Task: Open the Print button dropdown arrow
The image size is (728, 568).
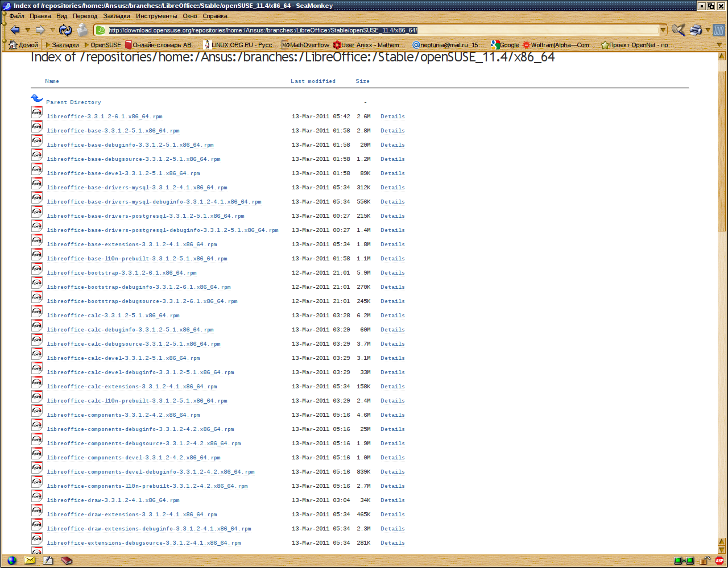Action: click(x=708, y=30)
